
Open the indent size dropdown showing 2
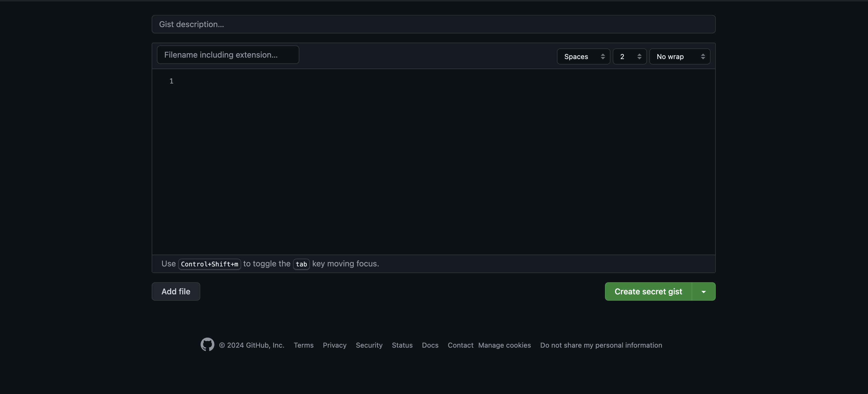coord(629,56)
